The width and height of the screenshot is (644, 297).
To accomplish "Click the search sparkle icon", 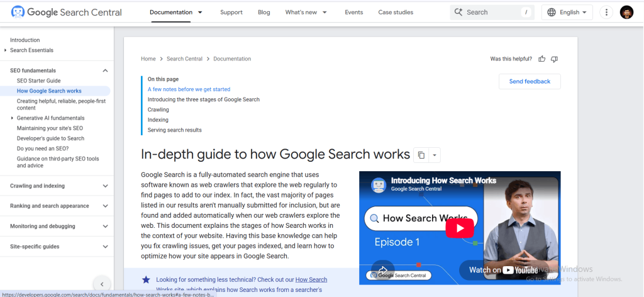I will pos(458,13).
